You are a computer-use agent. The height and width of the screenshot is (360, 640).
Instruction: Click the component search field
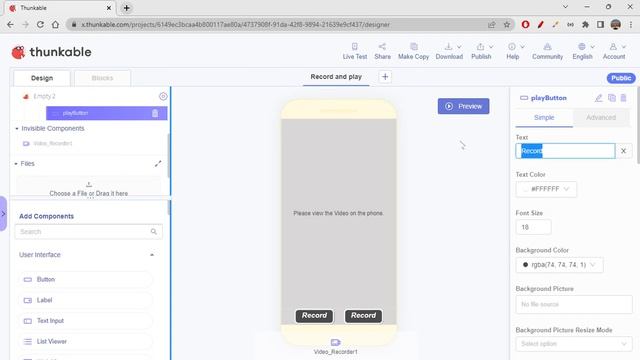(89, 231)
